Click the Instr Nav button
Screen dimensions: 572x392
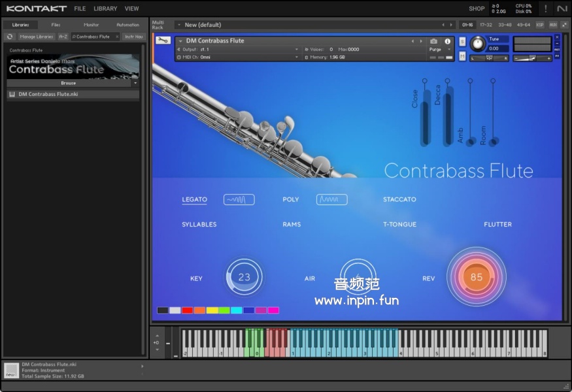[134, 37]
